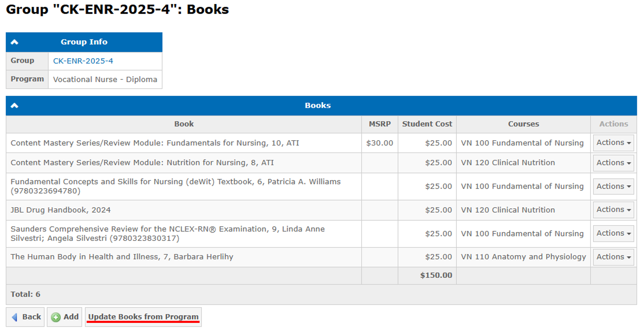Select the JBL Drug Handbook, 2024 row text
644x328 pixels.
(61, 210)
